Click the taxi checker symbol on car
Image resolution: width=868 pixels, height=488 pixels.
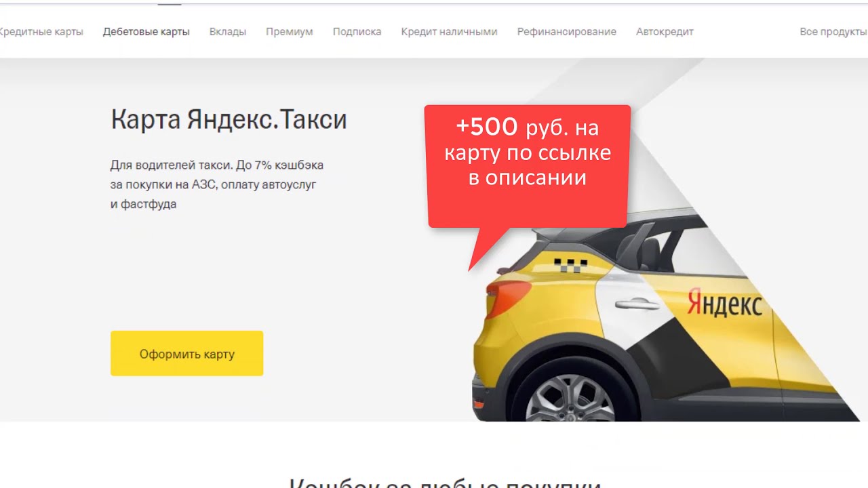pos(571,265)
